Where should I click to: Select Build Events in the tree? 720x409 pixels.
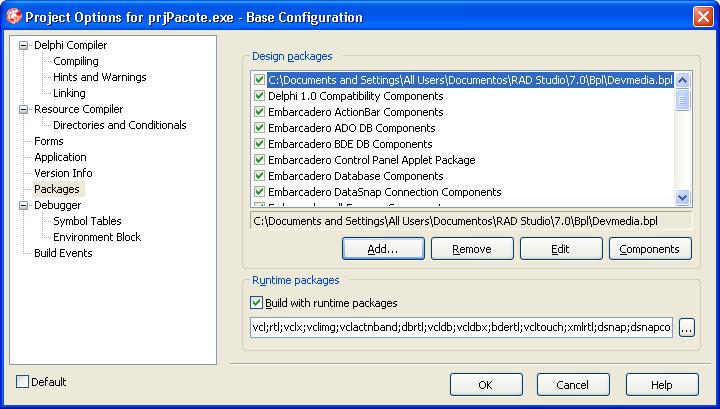pyautogui.click(x=63, y=253)
